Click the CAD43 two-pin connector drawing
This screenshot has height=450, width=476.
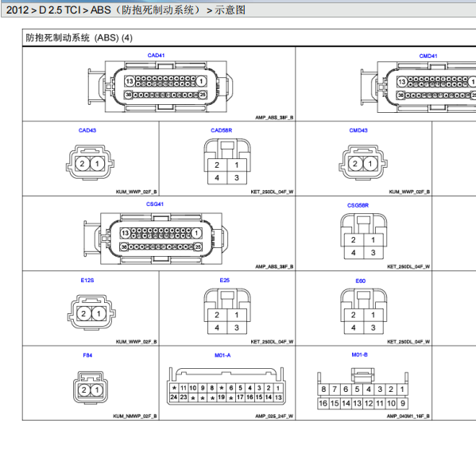pos(90,162)
